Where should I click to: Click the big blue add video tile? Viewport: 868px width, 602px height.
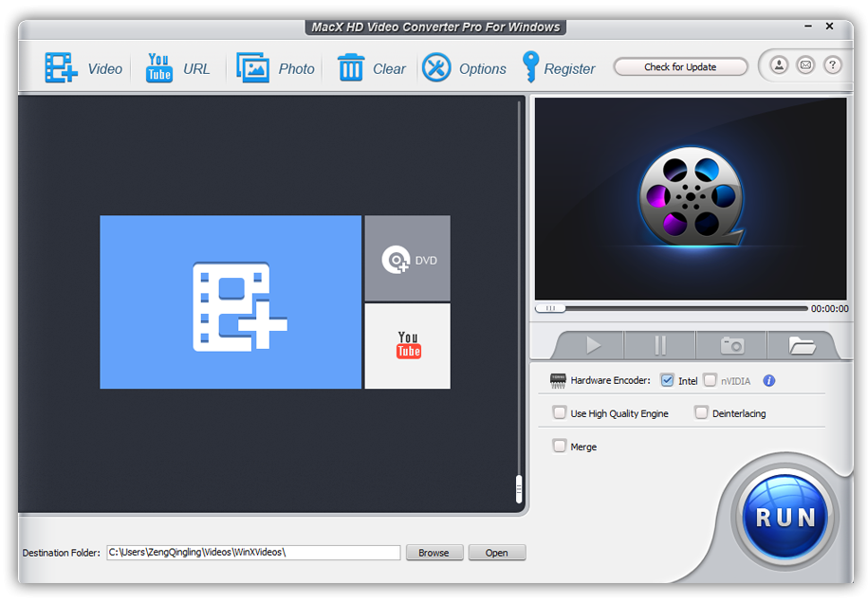click(x=231, y=302)
